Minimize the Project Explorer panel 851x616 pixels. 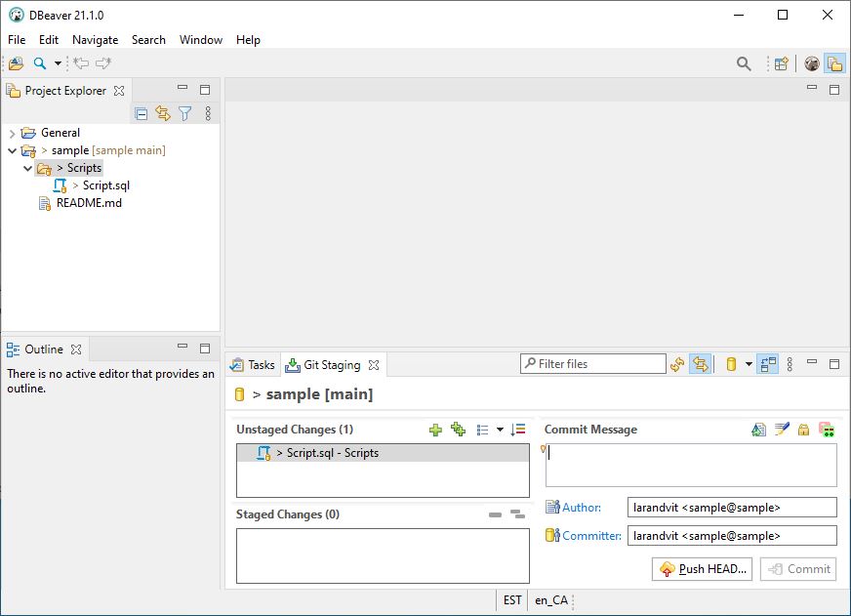point(182,88)
